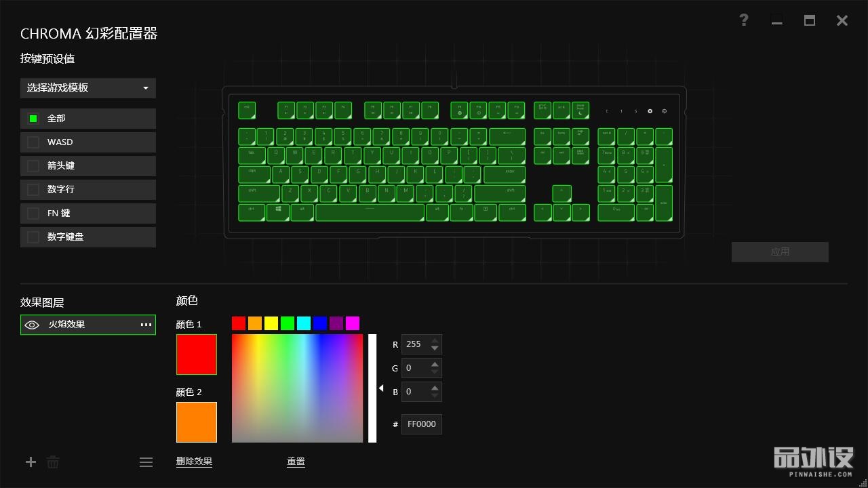Screen dimensions: 868x488
Task: Click the white brightness slider bar
Action: tap(372, 388)
